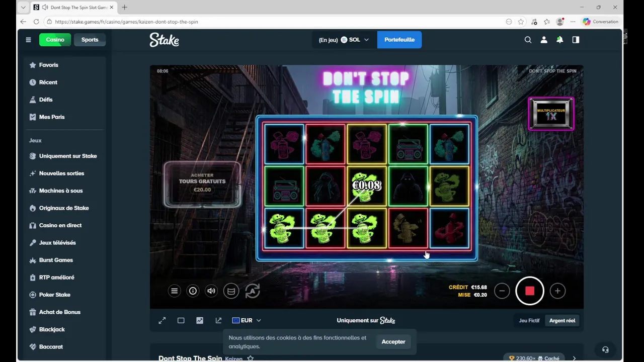Open the user profile icon
644x362 pixels.
544,40
